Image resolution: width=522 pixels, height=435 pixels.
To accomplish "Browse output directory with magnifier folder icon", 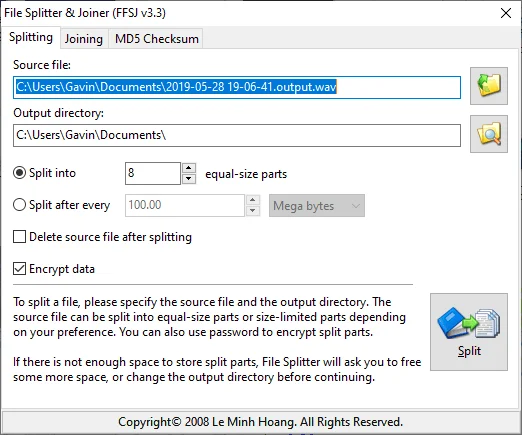I will pyautogui.click(x=489, y=134).
